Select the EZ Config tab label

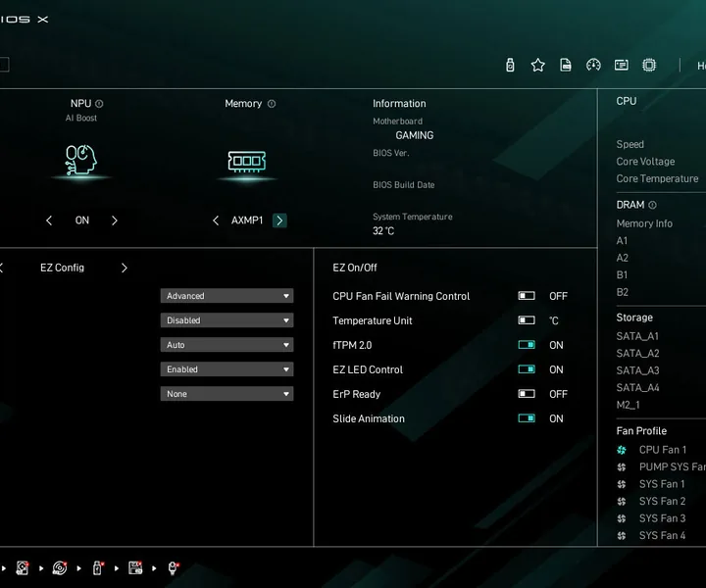coord(62,268)
